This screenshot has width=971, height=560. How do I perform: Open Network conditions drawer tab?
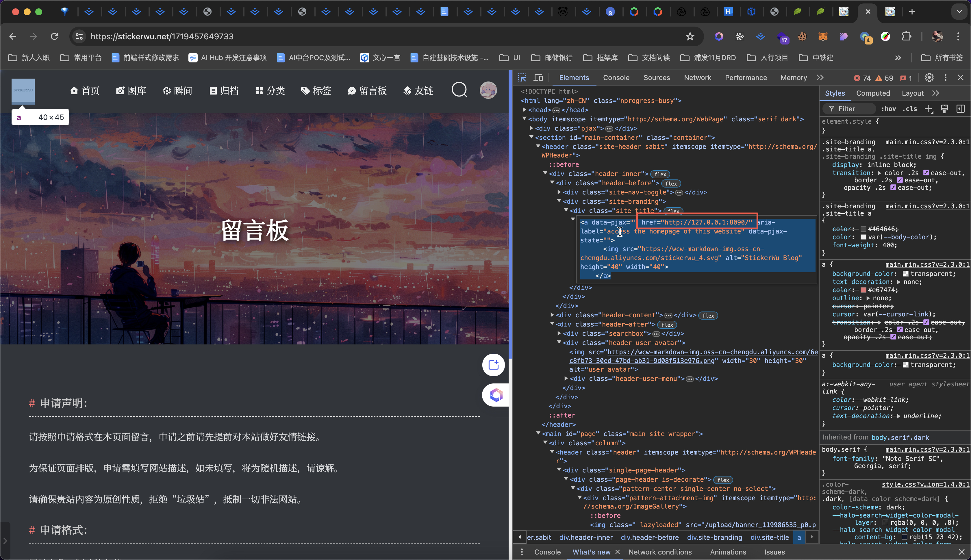coord(660,552)
